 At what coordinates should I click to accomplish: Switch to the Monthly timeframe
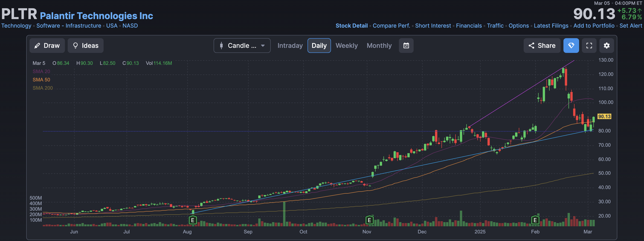379,46
